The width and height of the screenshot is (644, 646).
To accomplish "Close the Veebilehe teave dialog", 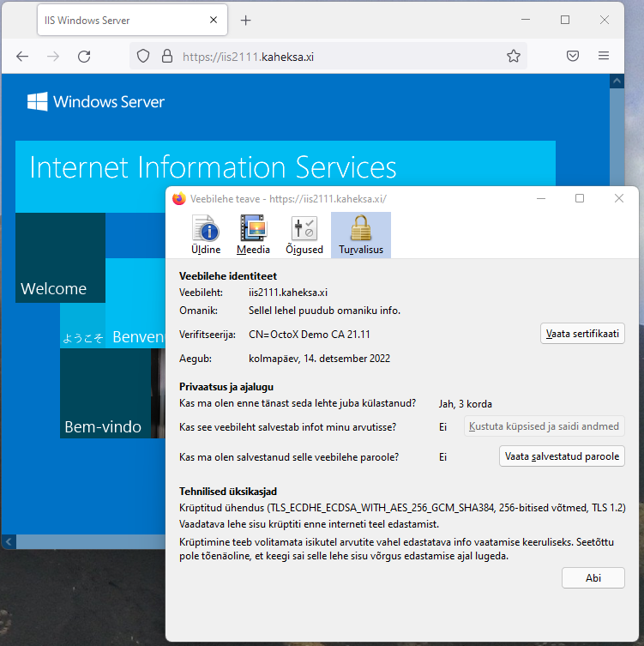I will tap(619, 198).
